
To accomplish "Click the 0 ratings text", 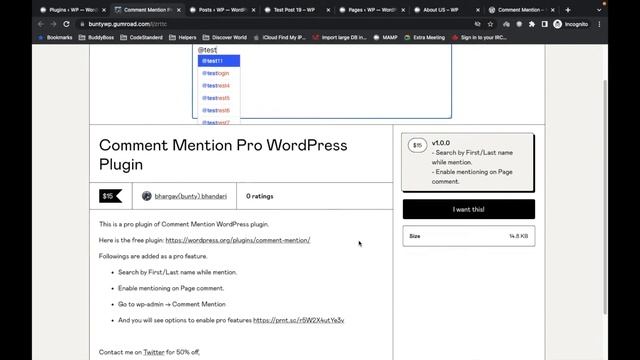I will coord(260,196).
